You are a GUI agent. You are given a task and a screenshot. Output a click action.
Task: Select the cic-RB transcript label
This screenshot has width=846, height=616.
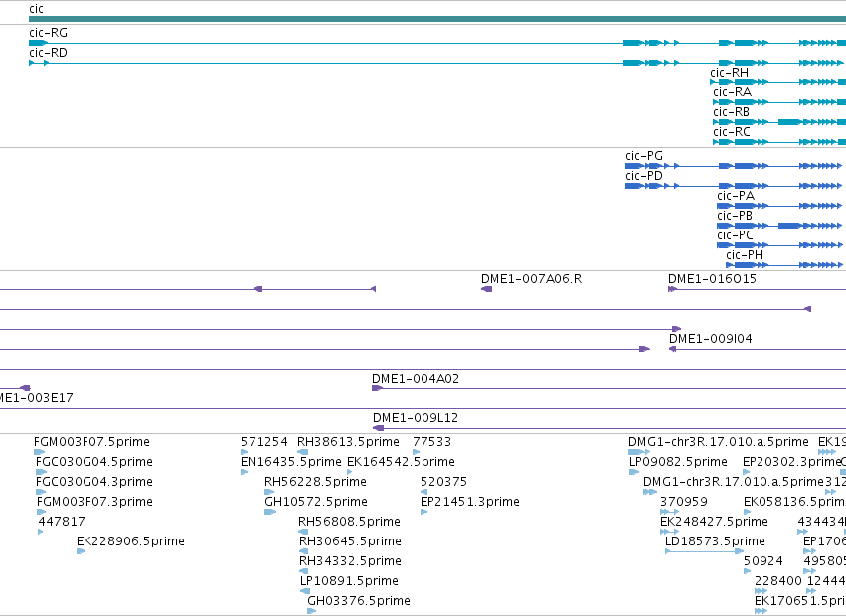point(731,112)
